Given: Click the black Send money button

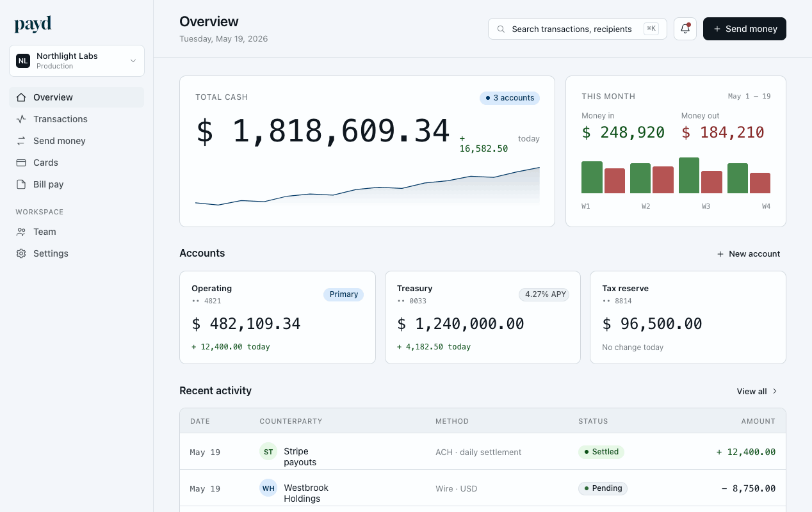Looking at the screenshot, I should [744, 29].
